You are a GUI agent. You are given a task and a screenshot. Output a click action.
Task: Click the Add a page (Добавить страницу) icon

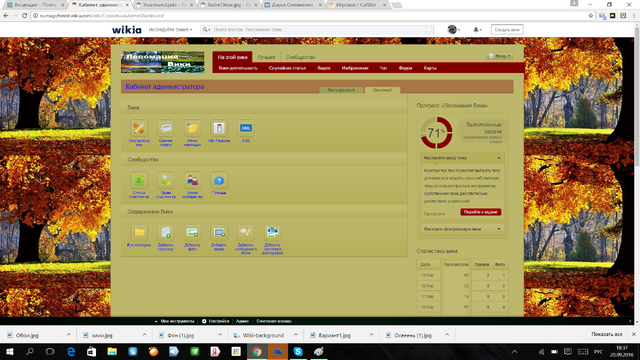point(166,233)
